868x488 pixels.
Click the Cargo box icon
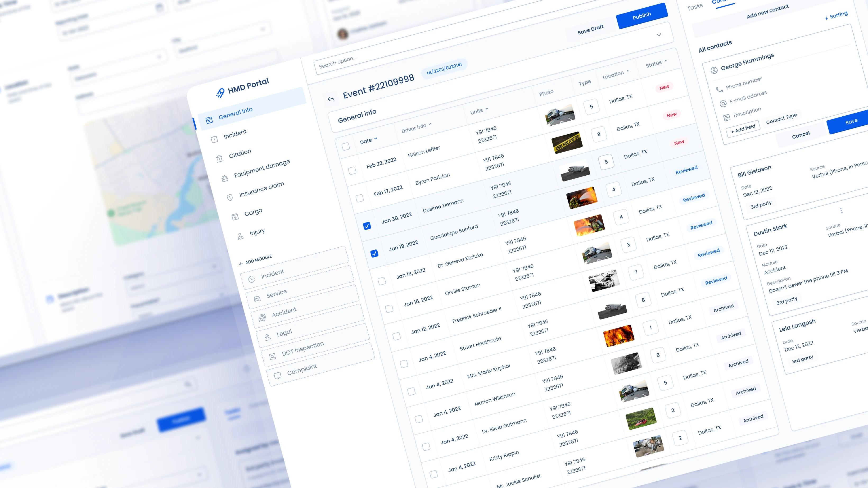pos(235,217)
